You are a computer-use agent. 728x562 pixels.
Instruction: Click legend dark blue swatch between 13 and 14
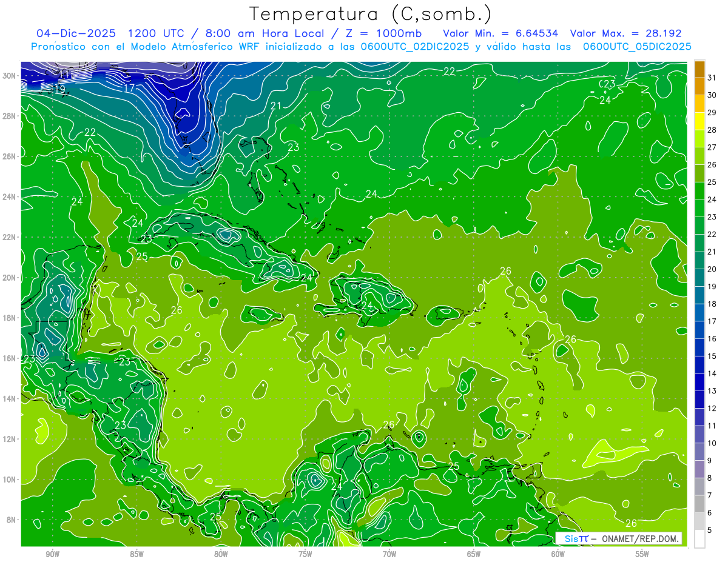pos(699,383)
